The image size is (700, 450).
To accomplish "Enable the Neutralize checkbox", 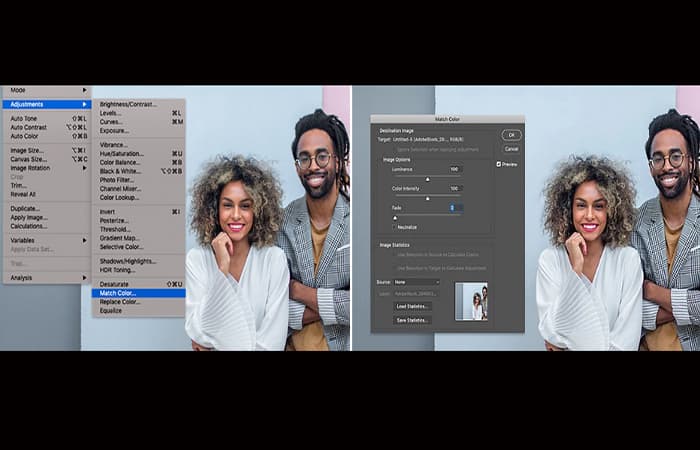I will [x=392, y=227].
